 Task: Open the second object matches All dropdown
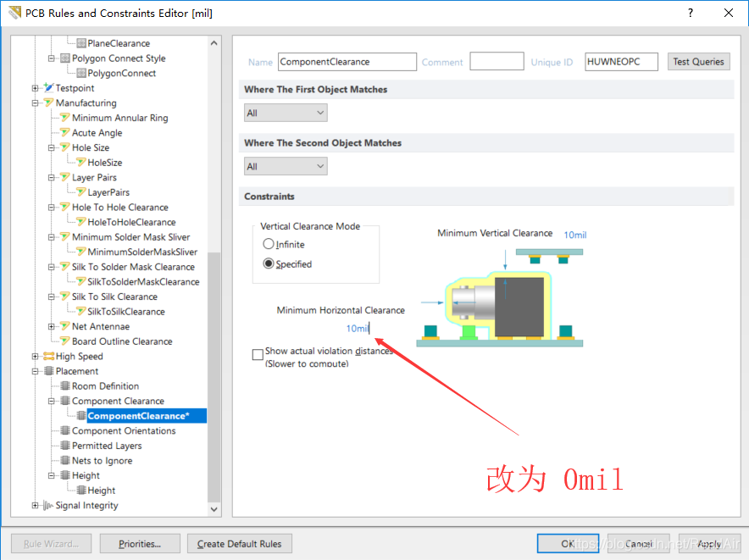[x=286, y=166]
